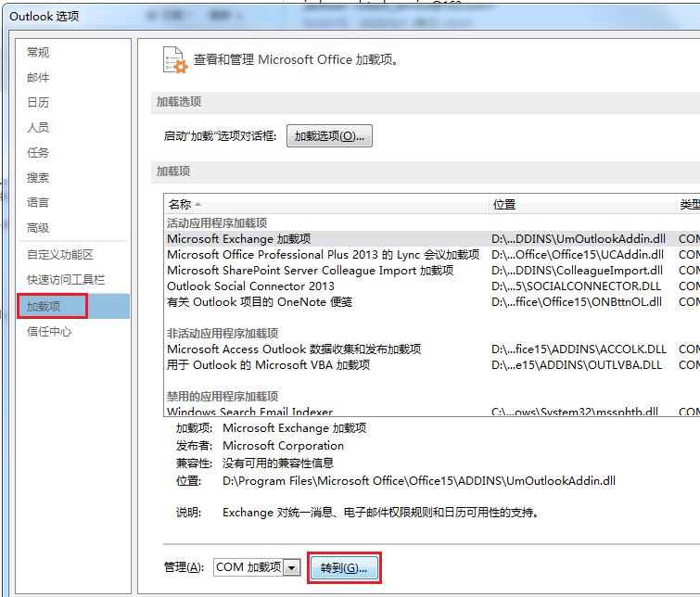Image resolution: width=700 pixels, height=597 pixels.
Task: Click location D:\...Office\Office15\UCAddin.dll cell
Action: click(x=578, y=255)
